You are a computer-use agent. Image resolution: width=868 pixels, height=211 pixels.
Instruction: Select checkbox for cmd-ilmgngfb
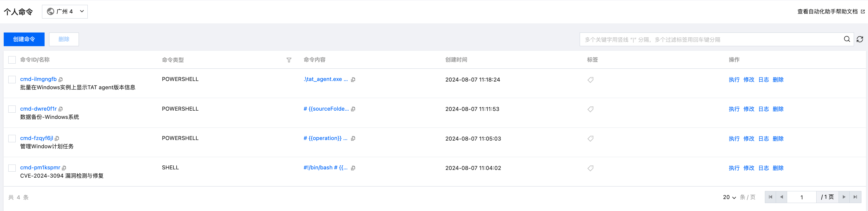pos(12,80)
